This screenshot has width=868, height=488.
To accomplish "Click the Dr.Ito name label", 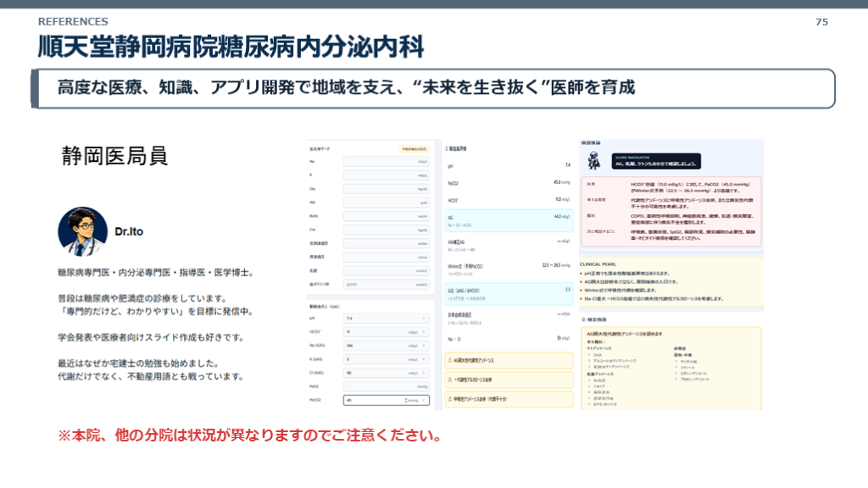I will 129,232.
